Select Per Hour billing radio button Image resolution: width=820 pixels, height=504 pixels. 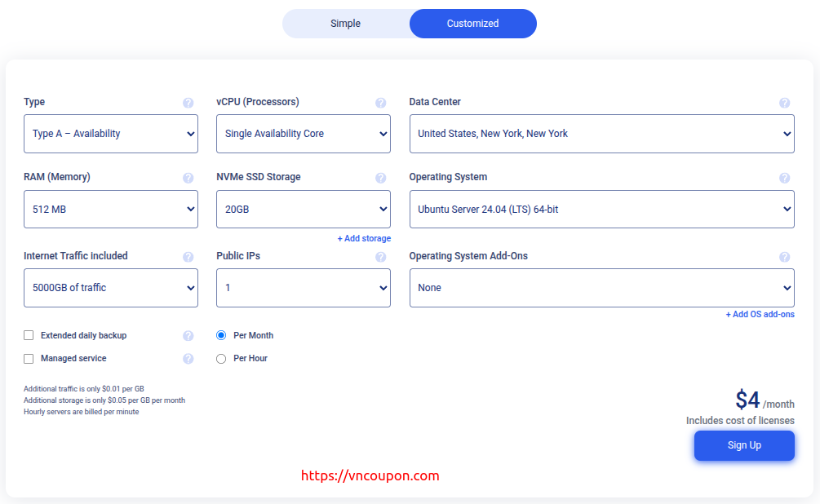pos(221,359)
